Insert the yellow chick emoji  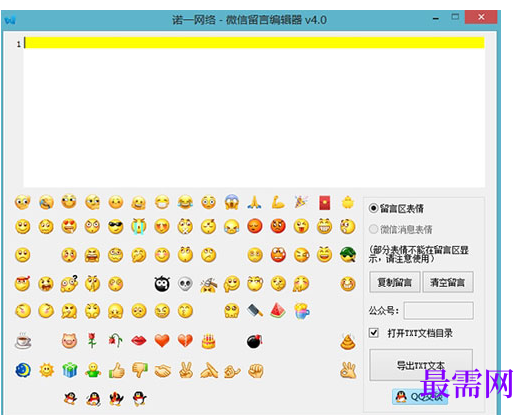(x=348, y=203)
